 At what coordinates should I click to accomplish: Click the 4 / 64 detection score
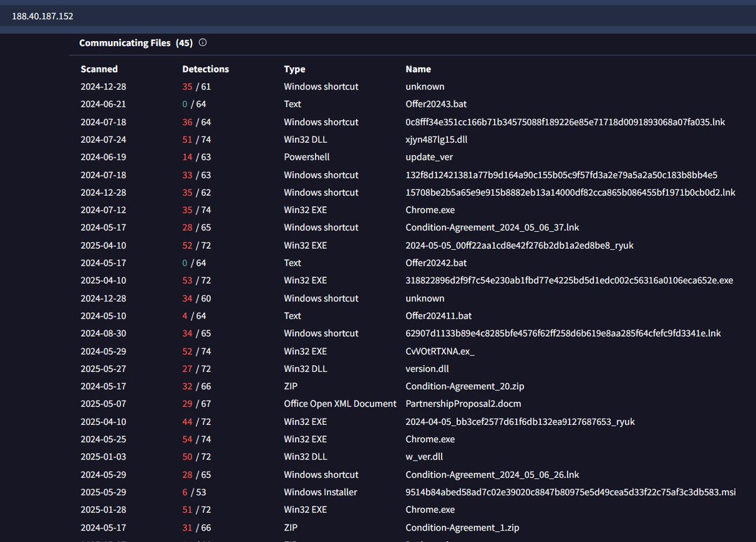(x=194, y=316)
